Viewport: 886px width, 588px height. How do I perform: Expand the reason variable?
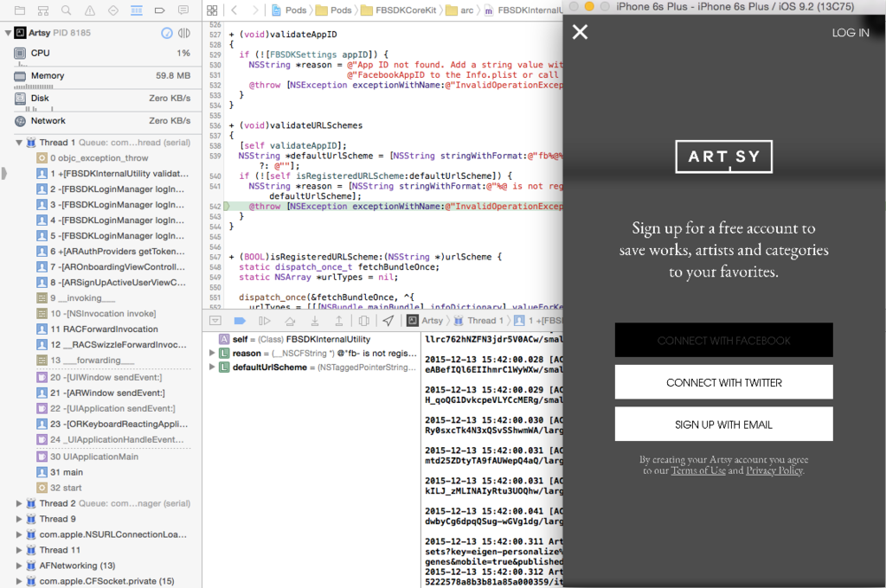tap(212, 353)
